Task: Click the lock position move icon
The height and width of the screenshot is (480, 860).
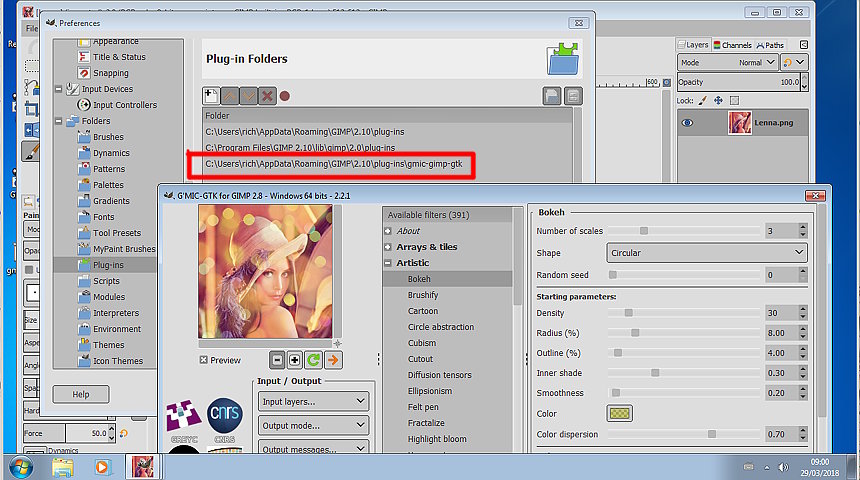Action: [718, 100]
